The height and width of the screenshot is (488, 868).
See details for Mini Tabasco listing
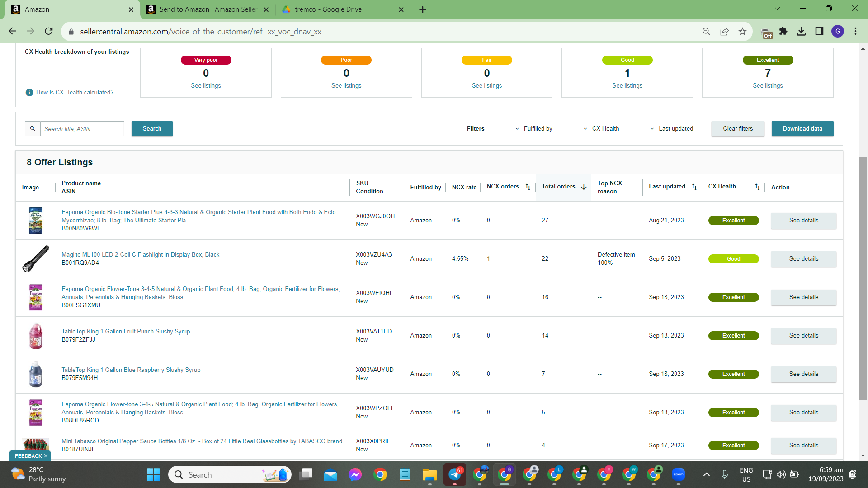pyautogui.click(x=803, y=446)
